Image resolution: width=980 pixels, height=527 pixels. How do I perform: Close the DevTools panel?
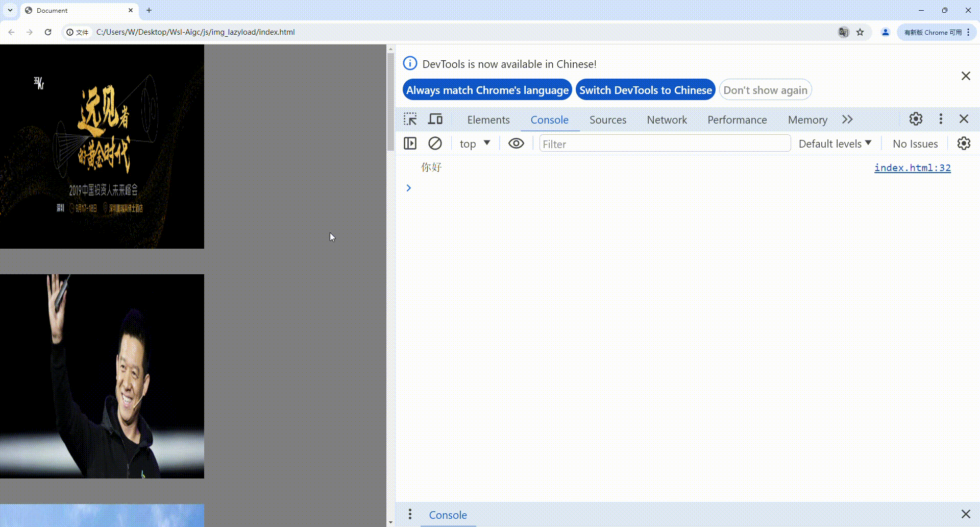pyautogui.click(x=964, y=119)
